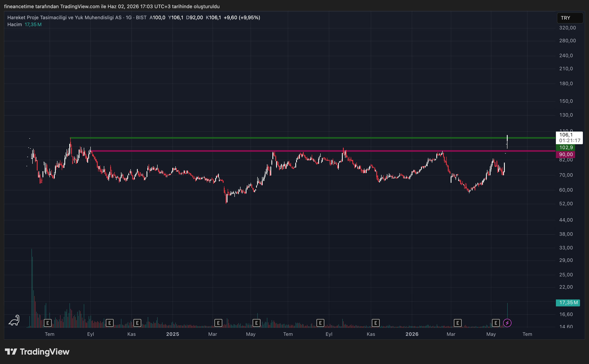Click the change value +9,60 (+9,95%)
The image size is (589, 364).
[242, 18]
